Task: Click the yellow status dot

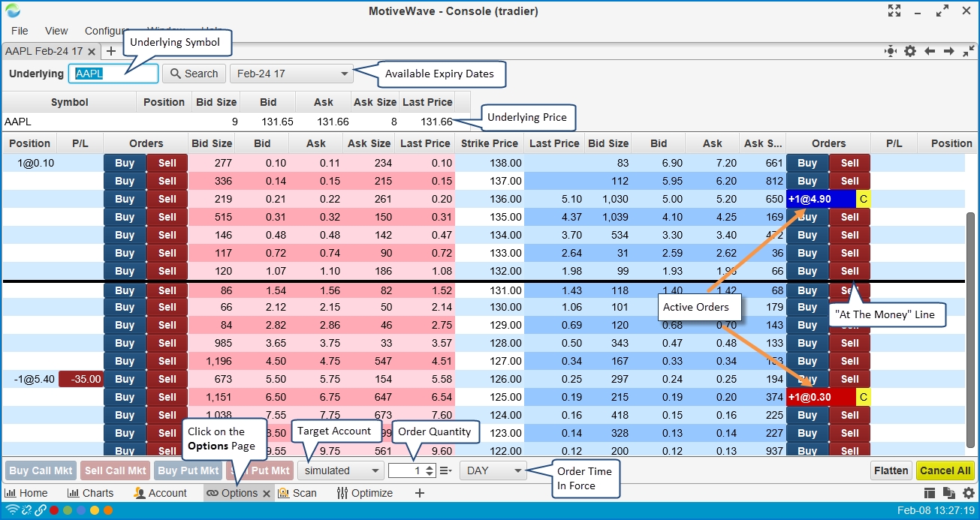Action: (95, 510)
